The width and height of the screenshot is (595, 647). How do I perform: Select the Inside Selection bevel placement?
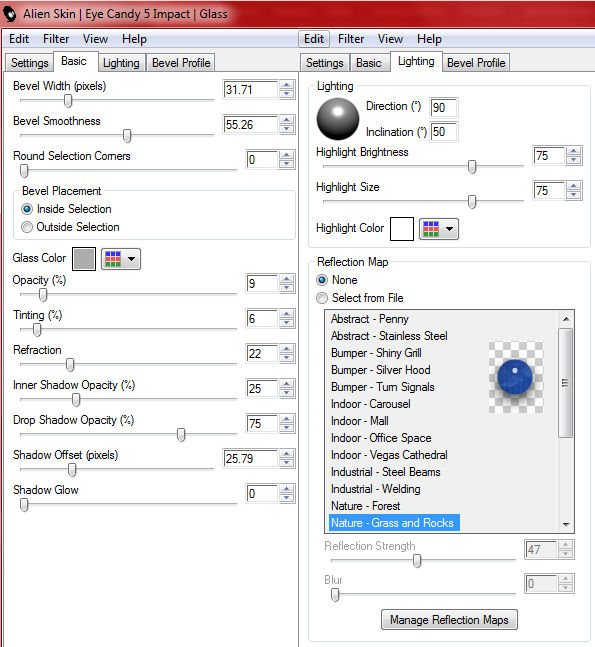[x=66, y=209]
